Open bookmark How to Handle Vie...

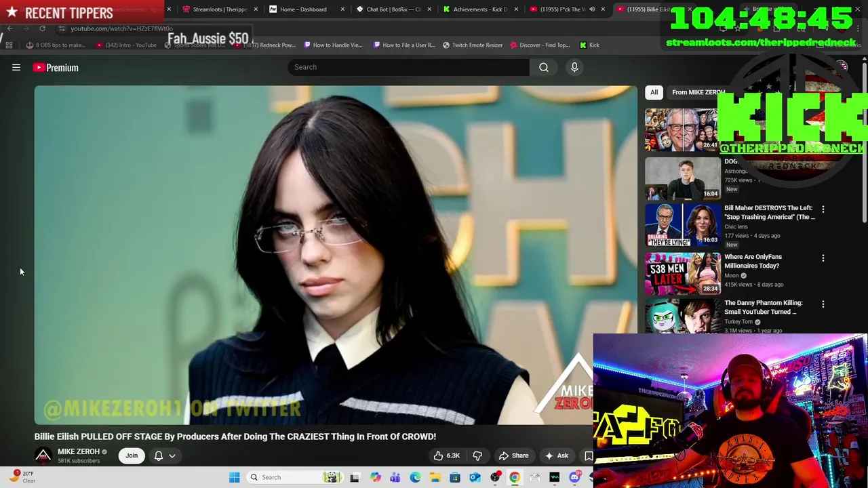(333, 45)
